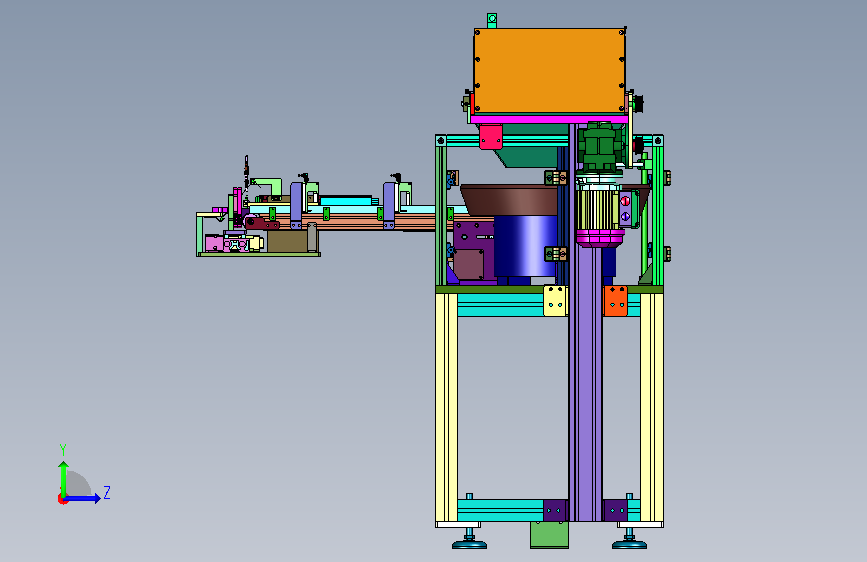Screen dimensions: 867x562
Task: Select the small green tab above orange box
Action: tap(492, 20)
